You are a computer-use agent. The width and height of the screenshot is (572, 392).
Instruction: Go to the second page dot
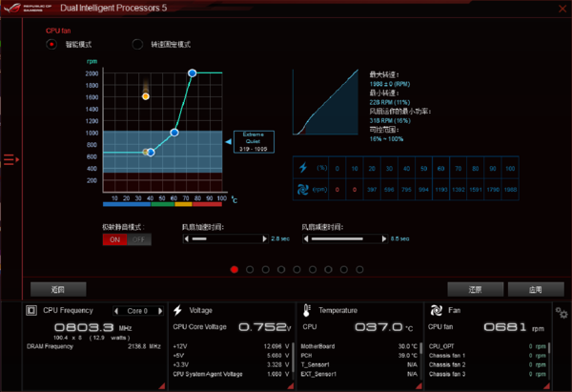(250, 269)
